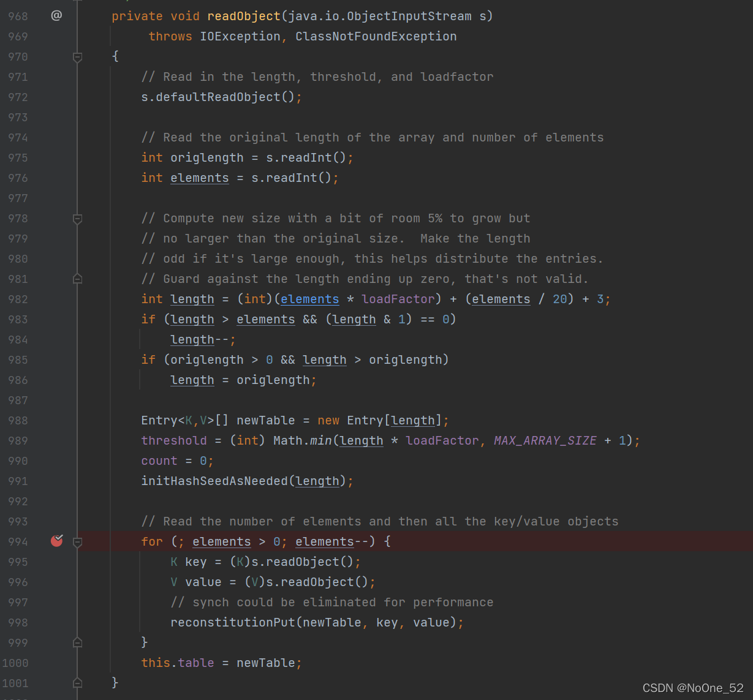Screen dimensions: 753x700
Task: Click the comment 'Read in the length, threshold, and loadfactor'
Action: (x=317, y=77)
